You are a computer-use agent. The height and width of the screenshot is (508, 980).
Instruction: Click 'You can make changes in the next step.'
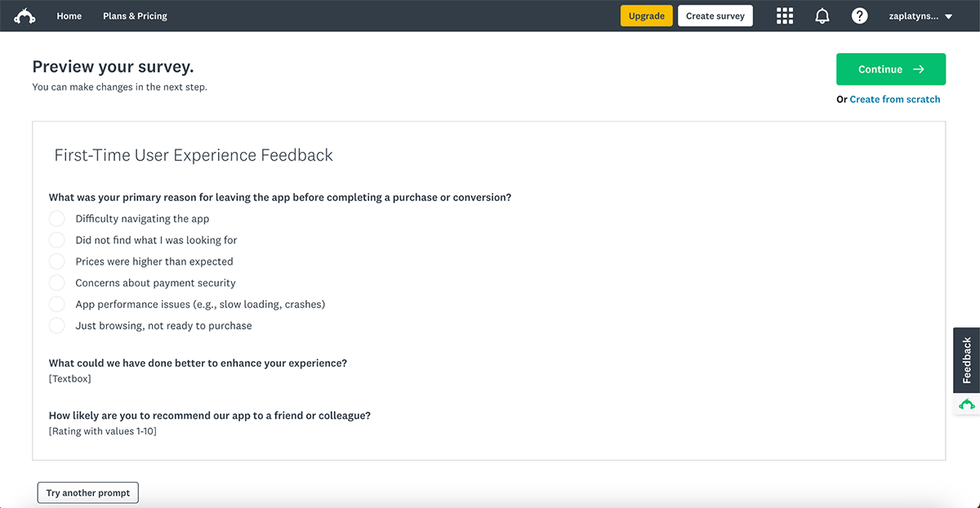119,87
